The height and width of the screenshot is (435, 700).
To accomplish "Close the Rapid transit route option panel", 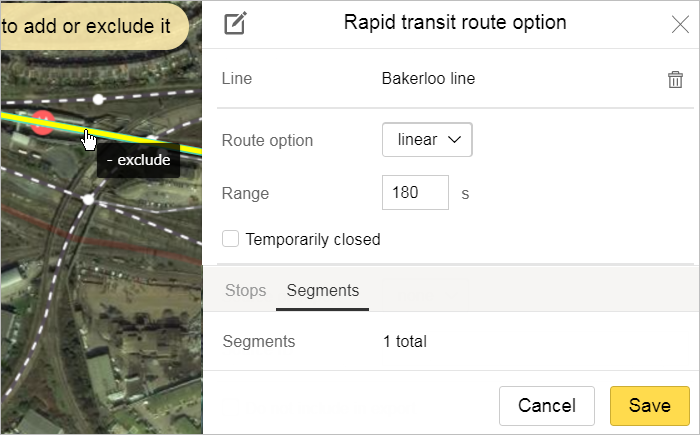I will pyautogui.click(x=680, y=25).
